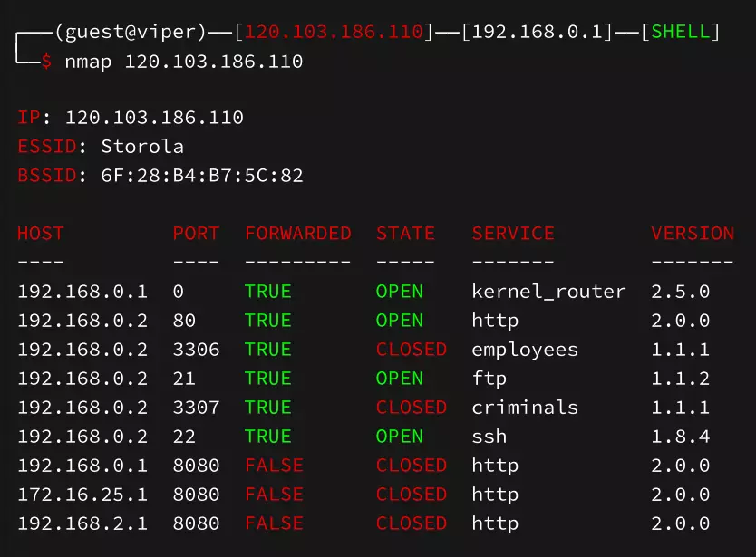The height and width of the screenshot is (557, 756).
Task: Click CLOSED state for employees service
Action: click(412, 350)
